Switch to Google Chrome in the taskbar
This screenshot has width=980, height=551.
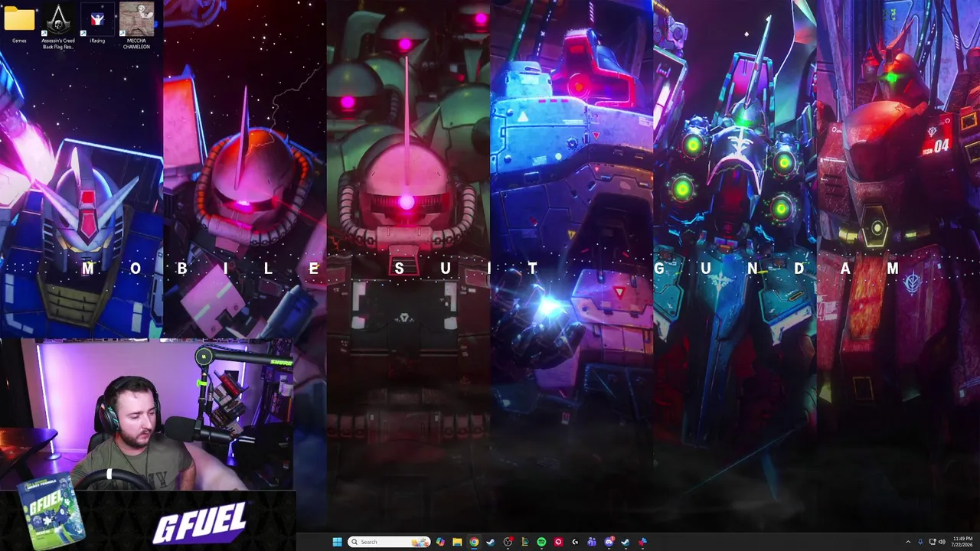474,542
